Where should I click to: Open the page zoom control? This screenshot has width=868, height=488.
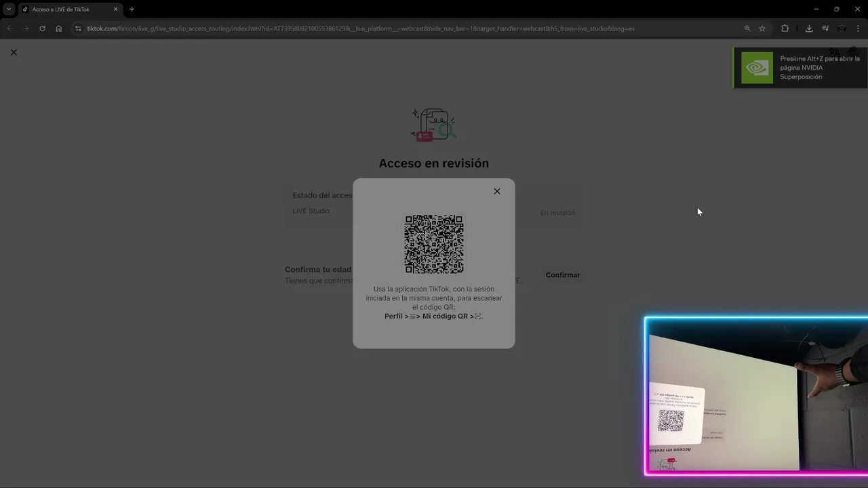point(747,28)
